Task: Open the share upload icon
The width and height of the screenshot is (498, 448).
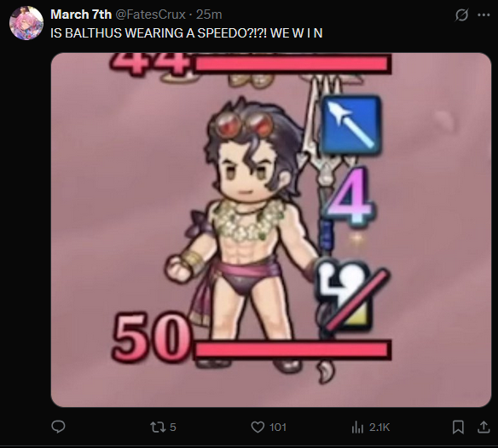Action: 484,427
